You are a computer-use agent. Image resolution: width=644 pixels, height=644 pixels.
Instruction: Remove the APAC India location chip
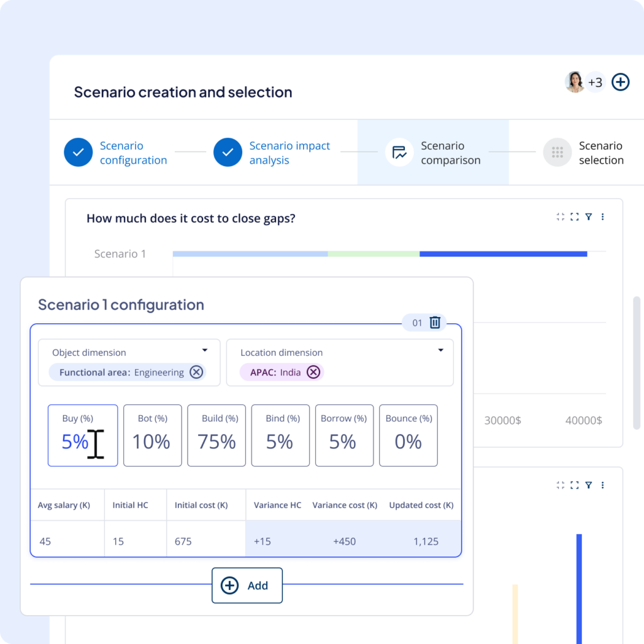pyautogui.click(x=313, y=372)
